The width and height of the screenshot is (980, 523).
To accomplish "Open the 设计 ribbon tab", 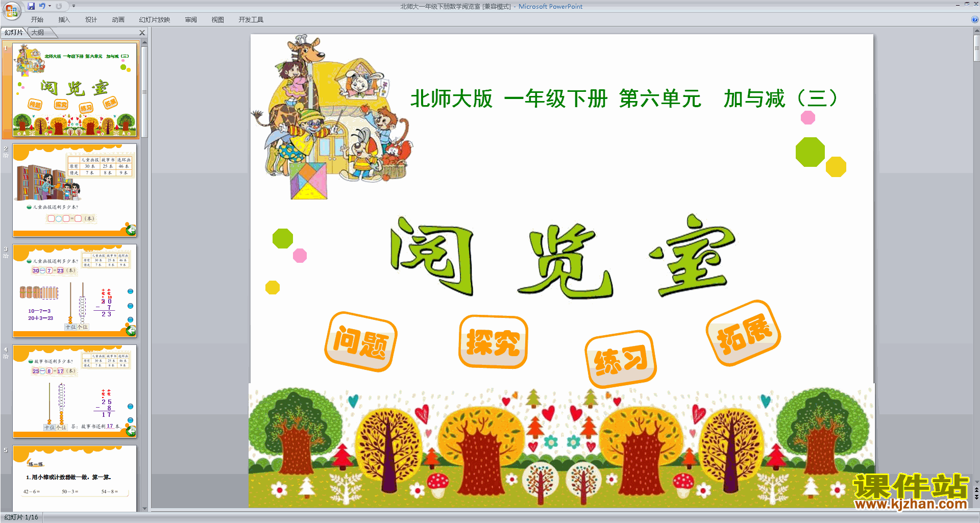I will (x=91, y=20).
